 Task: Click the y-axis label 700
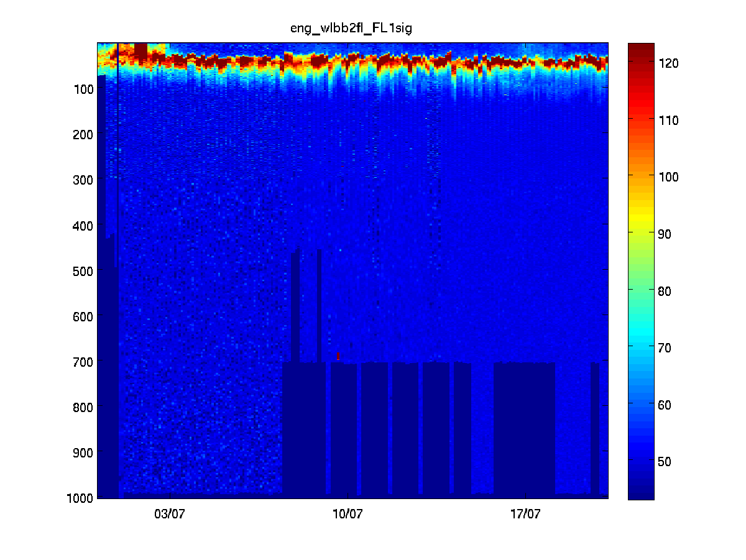(84, 362)
